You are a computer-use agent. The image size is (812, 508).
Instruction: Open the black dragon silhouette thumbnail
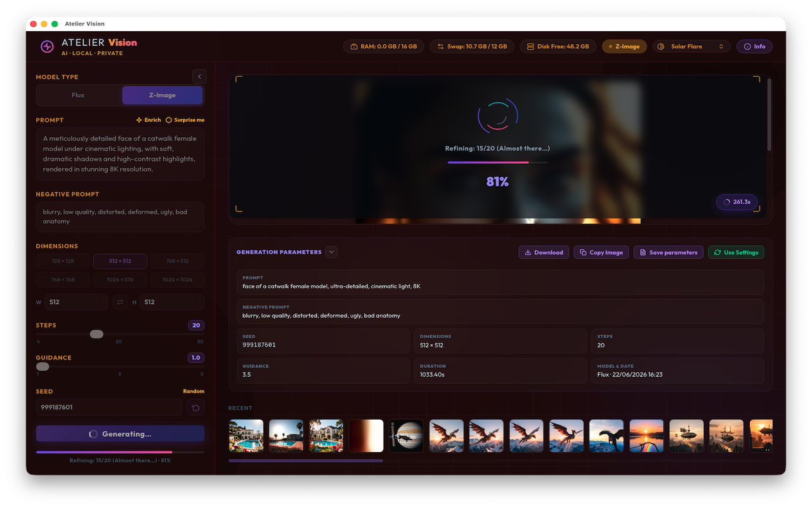(x=606, y=436)
